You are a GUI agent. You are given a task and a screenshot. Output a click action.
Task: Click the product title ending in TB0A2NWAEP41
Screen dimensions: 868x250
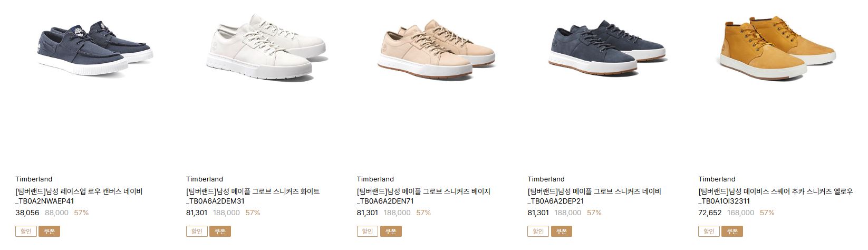[79, 196]
